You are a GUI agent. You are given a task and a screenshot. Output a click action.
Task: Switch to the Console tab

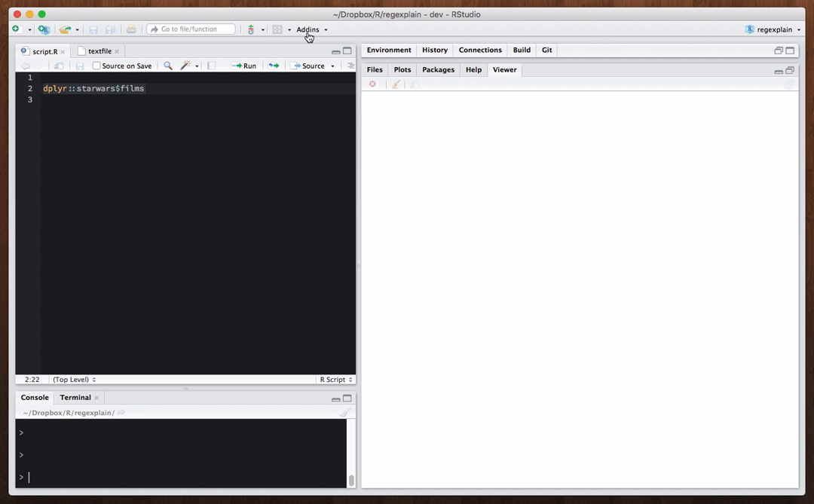coord(35,397)
